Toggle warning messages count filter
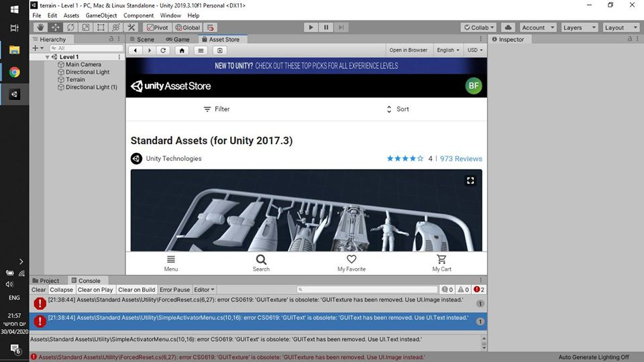Viewport: 644px width, 362px height. click(464, 290)
